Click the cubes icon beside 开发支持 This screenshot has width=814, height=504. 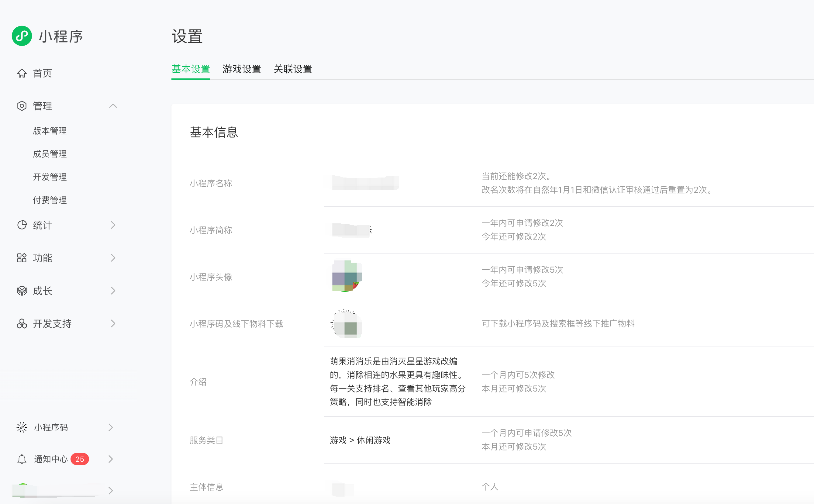pos(22,323)
